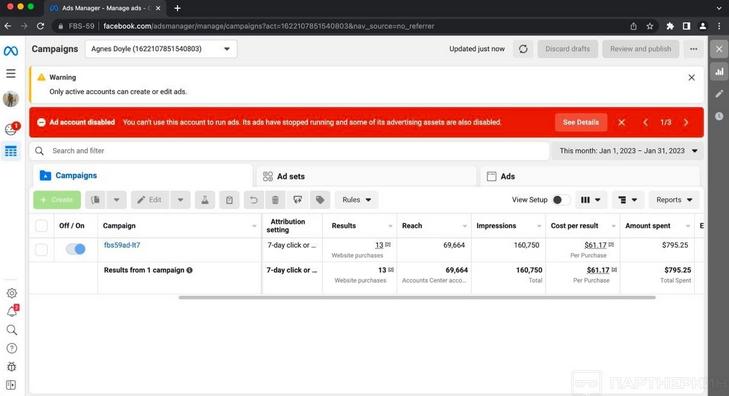The height and width of the screenshot is (396, 729).
Task: Switch to the Ad sets tab
Action: point(366,176)
